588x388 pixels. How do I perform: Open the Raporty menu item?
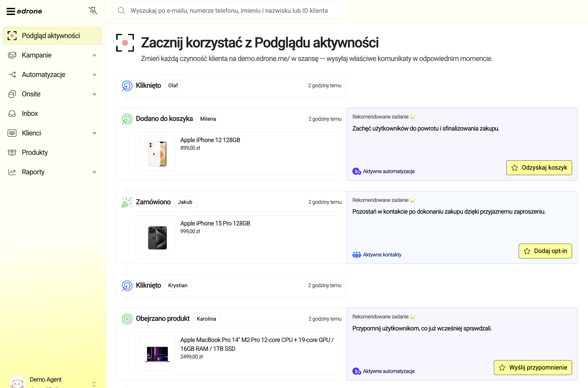pos(52,172)
